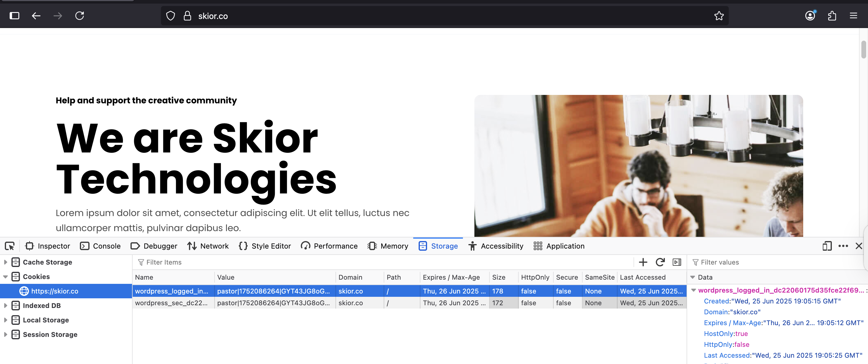This screenshot has height=364, width=868.
Task: Sort cookies by Name column header
Action: point(173,278)
